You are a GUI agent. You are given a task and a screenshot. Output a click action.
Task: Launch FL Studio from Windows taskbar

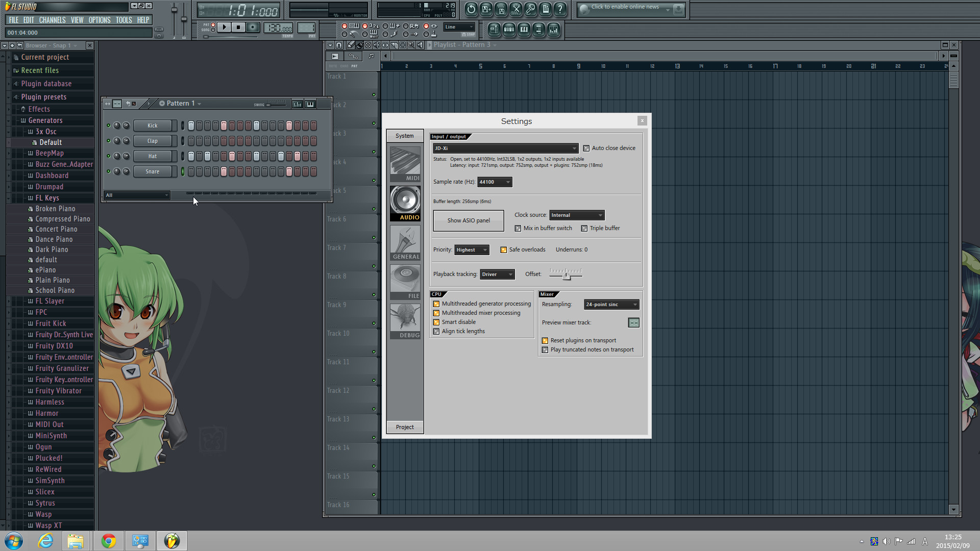172,541
